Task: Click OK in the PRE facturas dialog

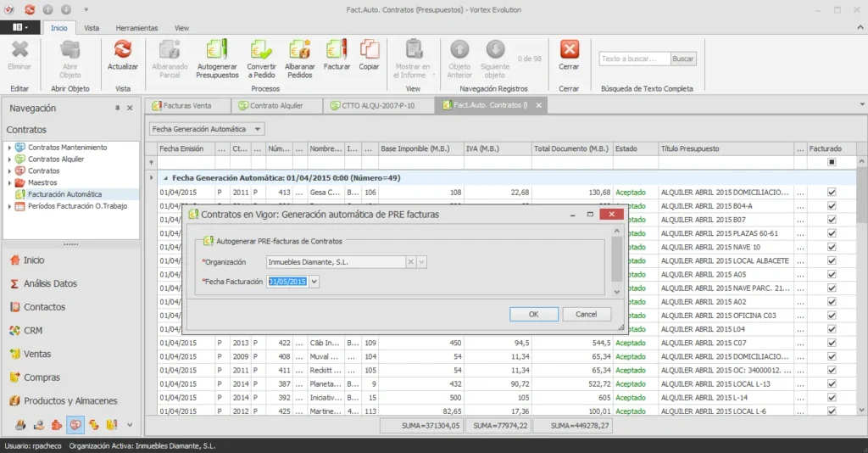Action: tap(534, 314)
